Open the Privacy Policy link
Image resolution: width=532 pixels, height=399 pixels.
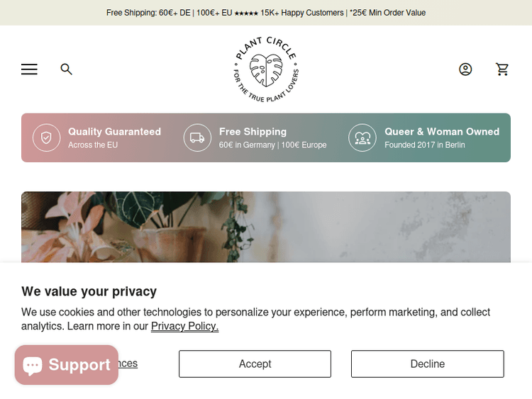pos(184,326)
